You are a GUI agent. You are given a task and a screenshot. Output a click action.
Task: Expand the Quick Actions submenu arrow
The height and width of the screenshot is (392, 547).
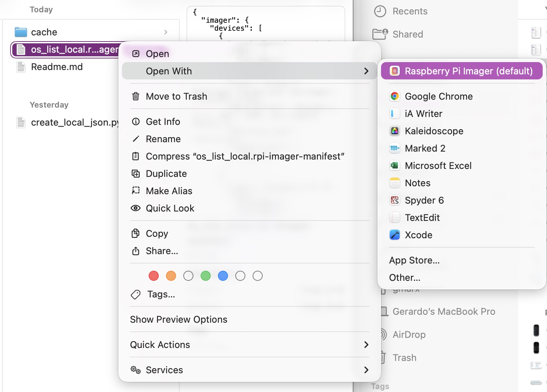[x=366, y=345]
